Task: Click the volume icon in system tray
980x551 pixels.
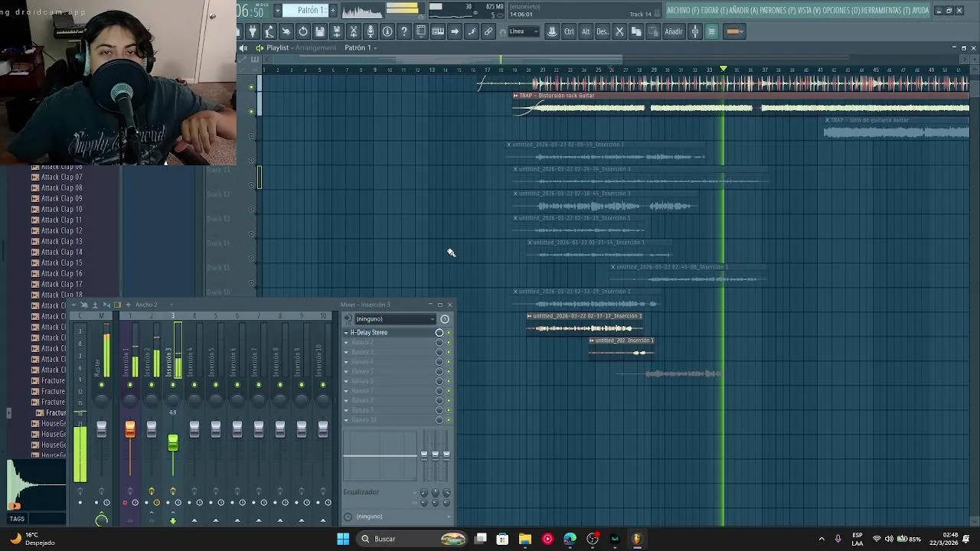Action: [889, 539]
